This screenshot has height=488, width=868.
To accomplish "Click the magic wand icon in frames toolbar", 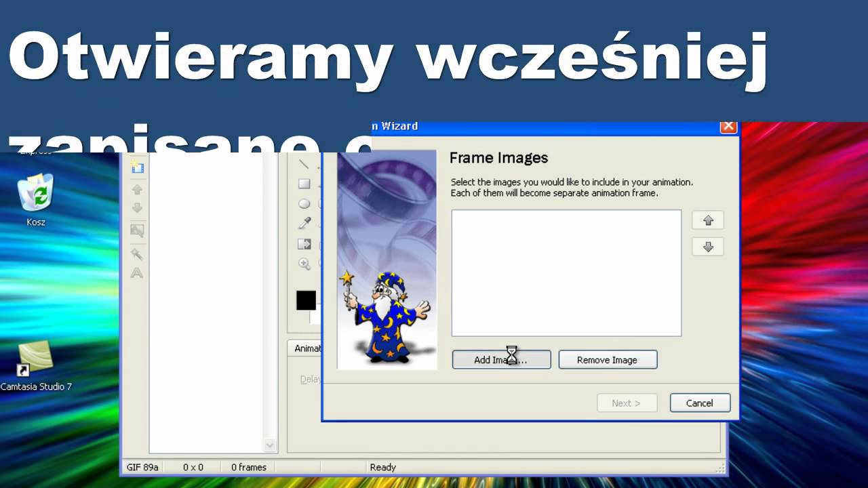I will (x=137, y=253).
